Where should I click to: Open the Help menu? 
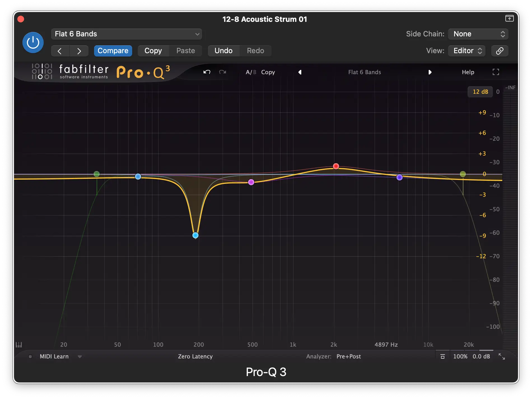[468, 72]
